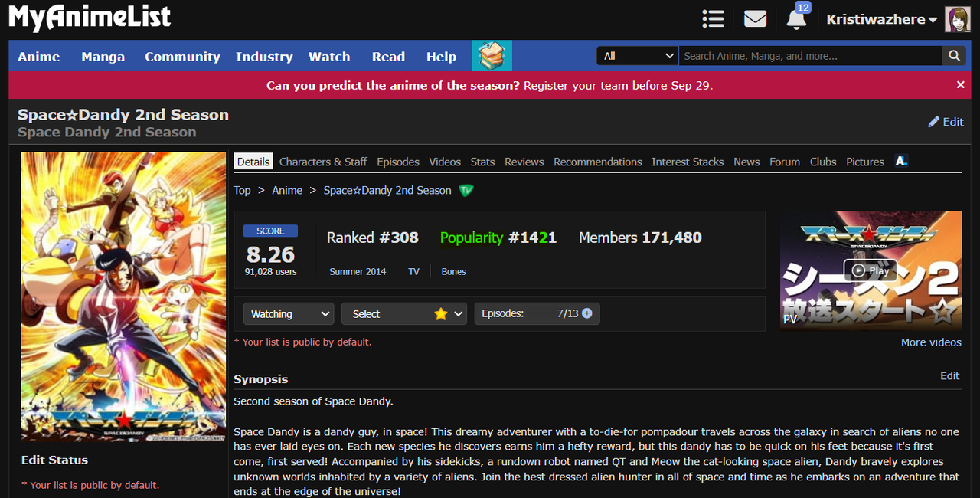Click the Top breadcrumb link
Image resolution: width=980 pixels, height=498 pixels.
[x=242, y=190]
